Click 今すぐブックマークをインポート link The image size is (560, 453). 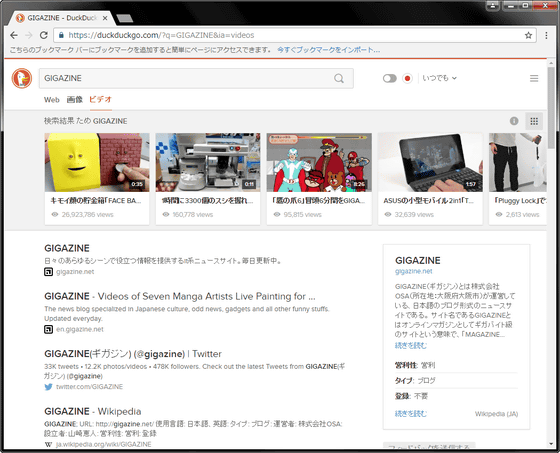(329, 50)
